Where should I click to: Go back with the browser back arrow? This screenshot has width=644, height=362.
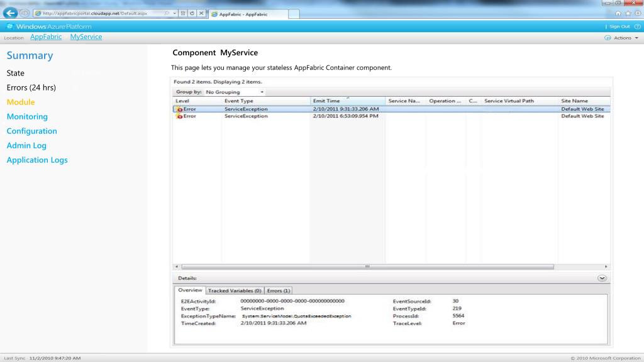point(10,13)
